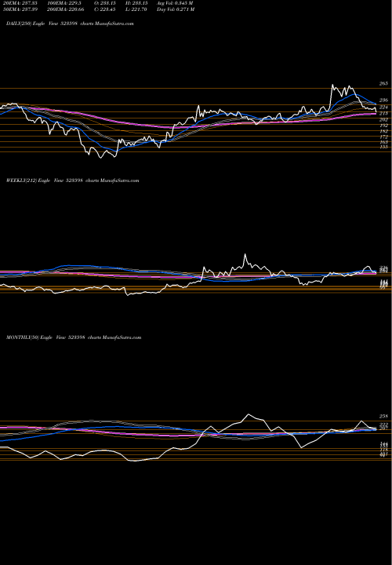This screenshot has height=565, width=392.
Task: Click the Avg Vol value
Action: coord(175,3)
